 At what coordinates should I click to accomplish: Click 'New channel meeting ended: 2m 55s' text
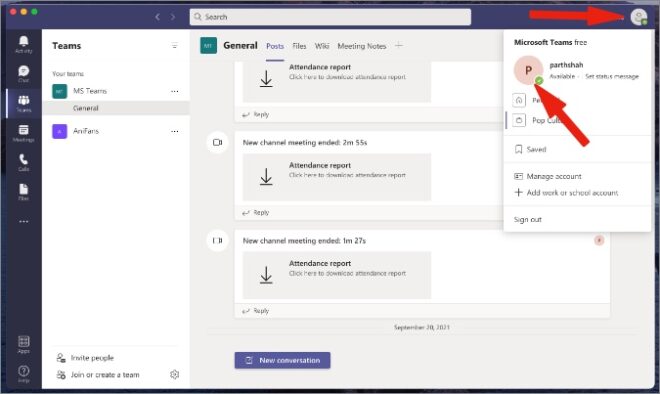point(305,143)
